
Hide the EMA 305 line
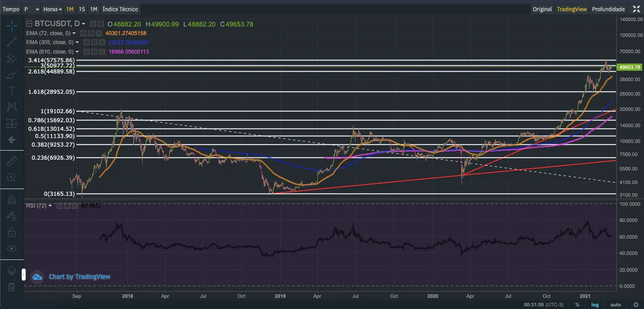tap(87, 42)
